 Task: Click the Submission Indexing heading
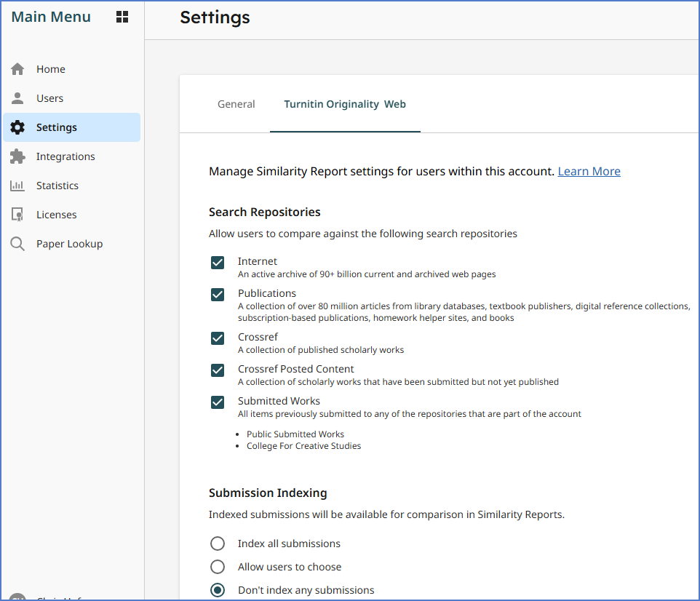click(268, 493)
